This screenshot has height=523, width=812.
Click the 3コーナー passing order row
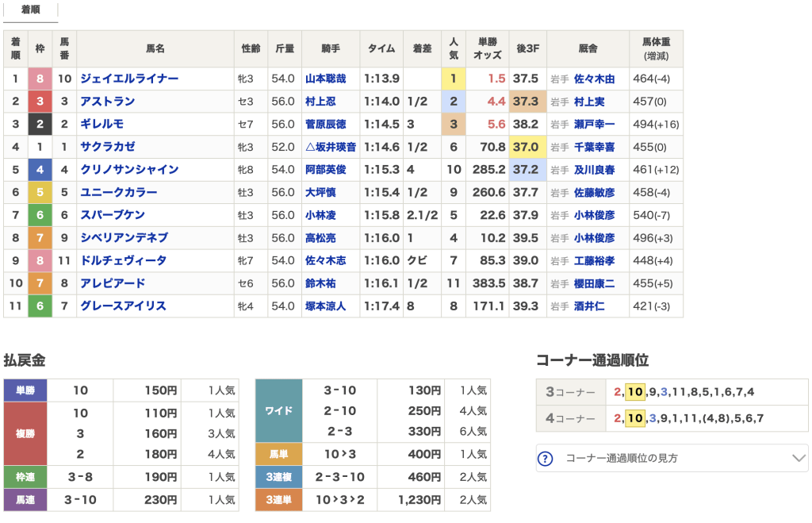(x=672, y=392)
